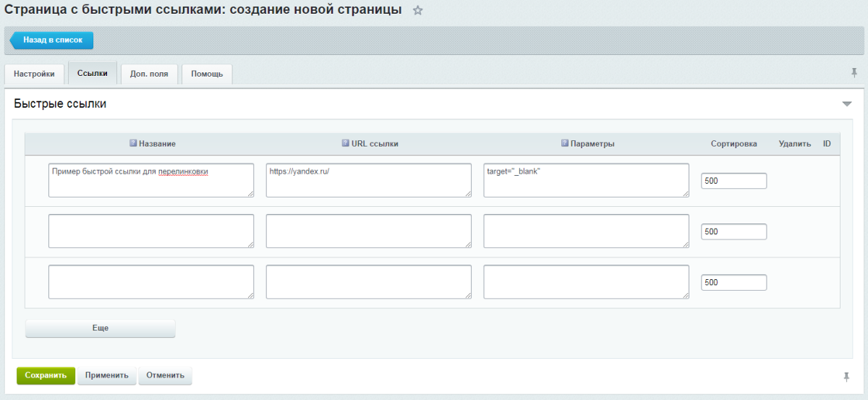Viewport: 868px width, 400px height.
Task: Click the empty URL ссылки field in third row
Action: (369, 281)
